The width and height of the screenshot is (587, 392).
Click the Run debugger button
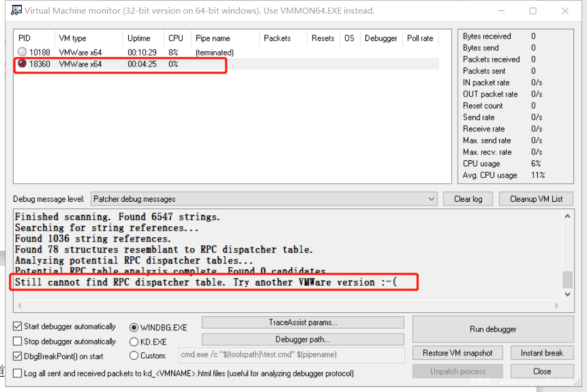(x=493, y=329)
